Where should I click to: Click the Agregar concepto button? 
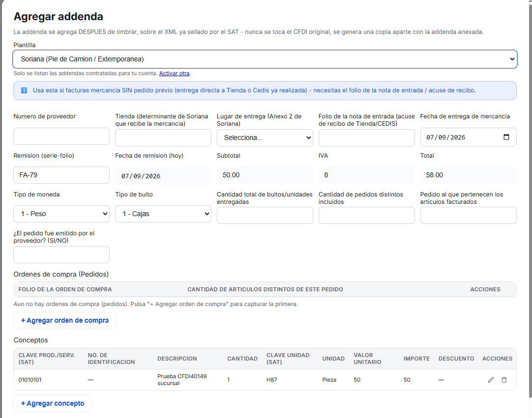[x=53, y=403]
